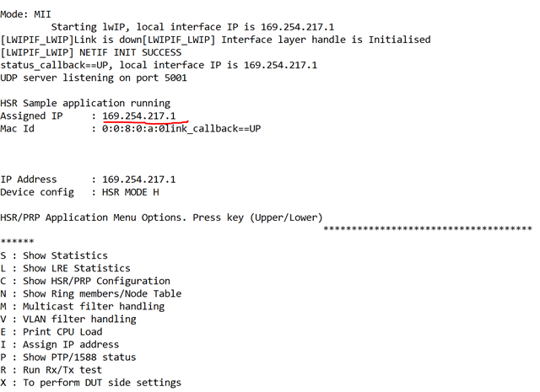Click 'N : Show Ring members/Node Table'
The height and width of the screenshot is (392, 540).
tap(91, 293)
